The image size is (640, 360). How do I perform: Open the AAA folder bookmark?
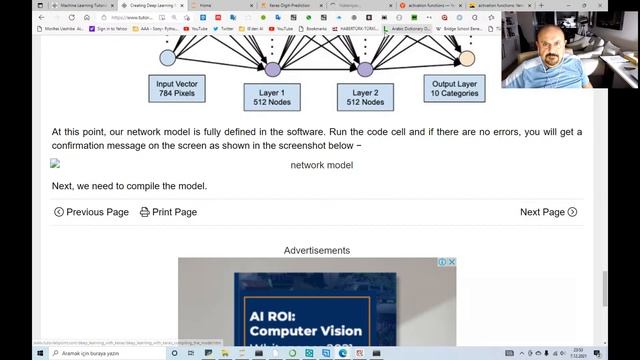tap(155, 29)
